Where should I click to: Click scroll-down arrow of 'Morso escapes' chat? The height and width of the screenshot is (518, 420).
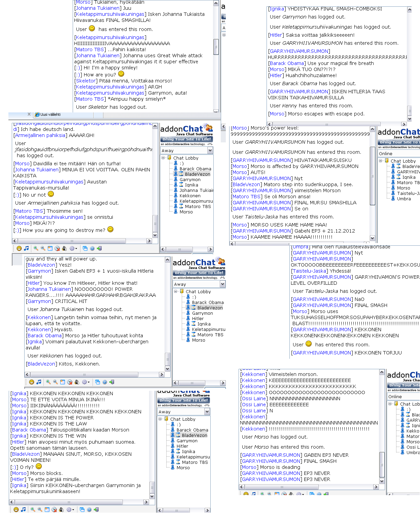pos(410,119)
